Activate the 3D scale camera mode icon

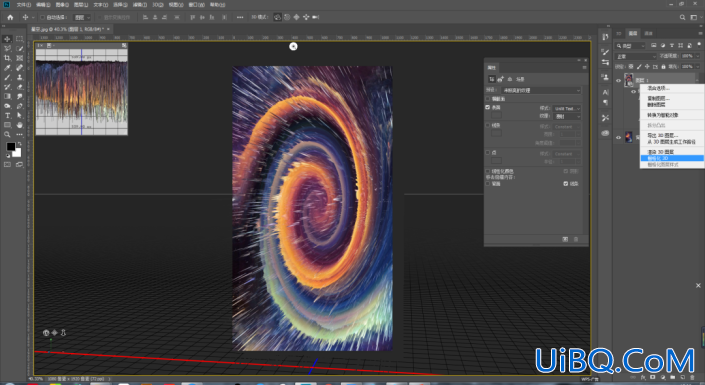pos(316,17)
